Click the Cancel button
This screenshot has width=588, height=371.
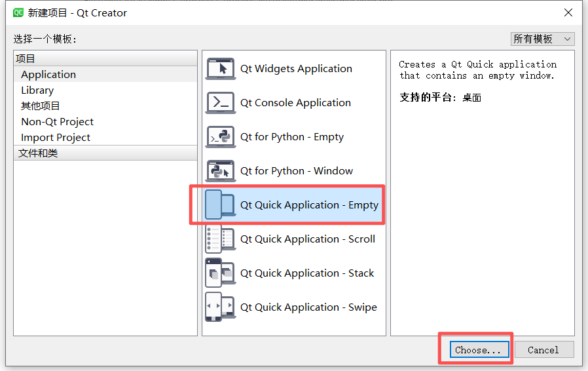click(543, 349)
